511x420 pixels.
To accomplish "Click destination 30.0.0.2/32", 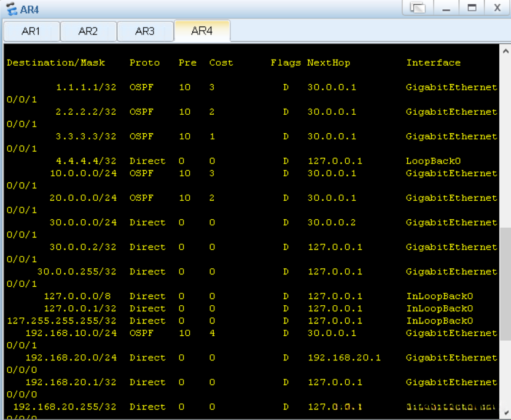I will (83, 247).
